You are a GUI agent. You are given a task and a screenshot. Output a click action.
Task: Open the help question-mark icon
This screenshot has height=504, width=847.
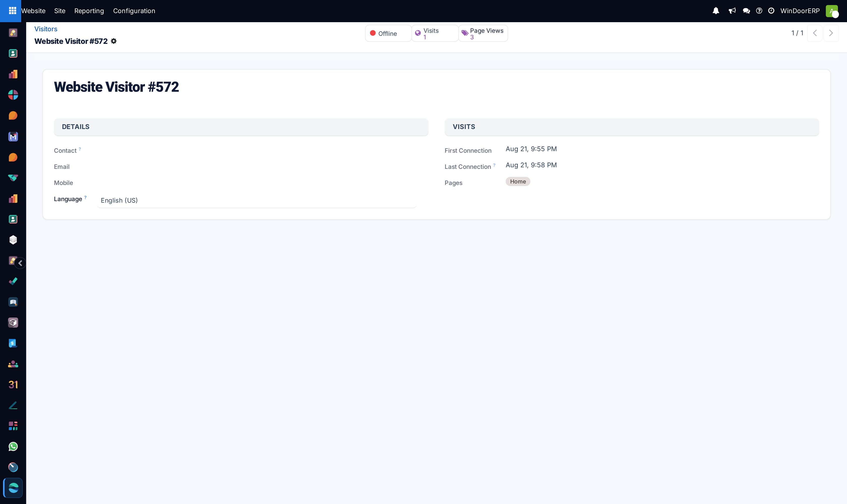pos(759,11)
